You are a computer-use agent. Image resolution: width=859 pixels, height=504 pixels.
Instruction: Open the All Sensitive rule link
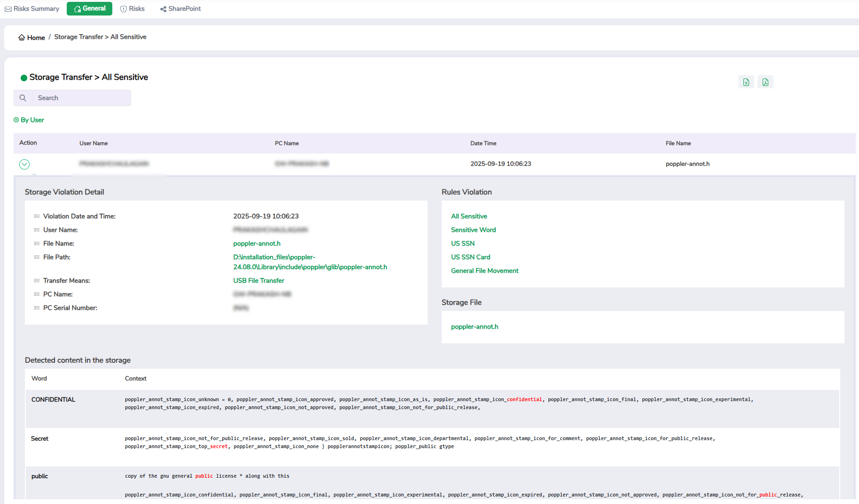coord(469,216)
